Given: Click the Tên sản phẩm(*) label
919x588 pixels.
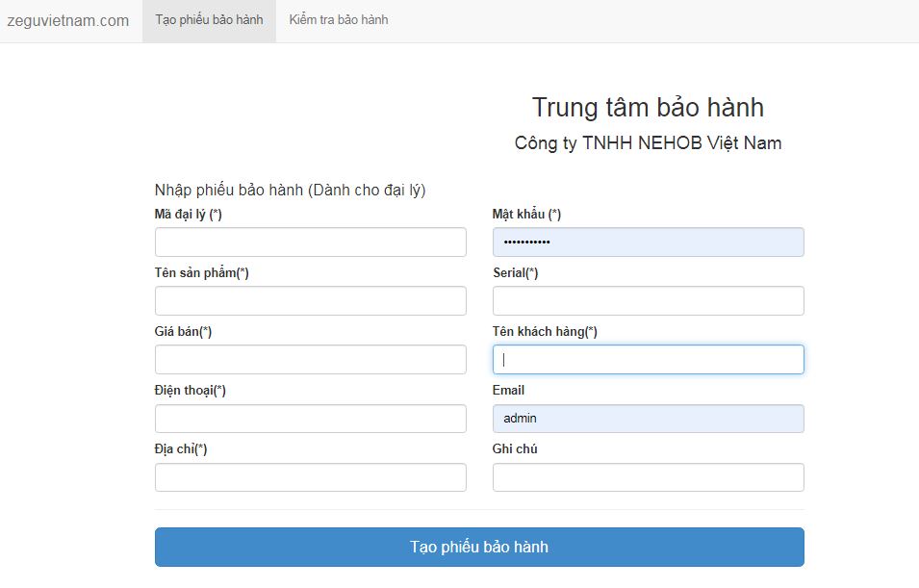Looking at the screenshot, I should pyautogui.click(x=202, y=273).
